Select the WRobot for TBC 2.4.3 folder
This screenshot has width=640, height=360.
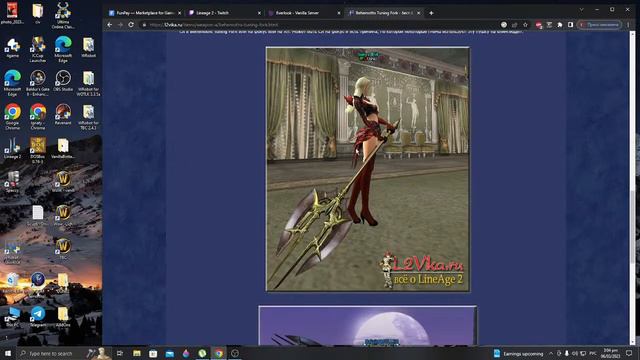click(x=88, y=116)
